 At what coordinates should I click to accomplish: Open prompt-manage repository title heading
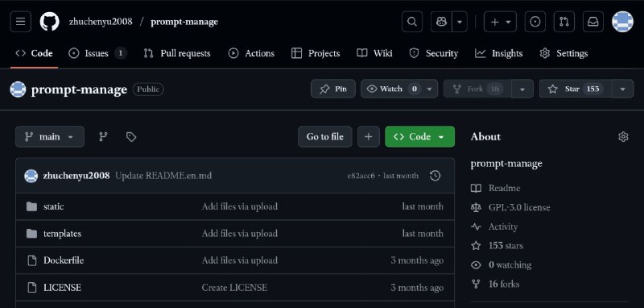[79, 89]
